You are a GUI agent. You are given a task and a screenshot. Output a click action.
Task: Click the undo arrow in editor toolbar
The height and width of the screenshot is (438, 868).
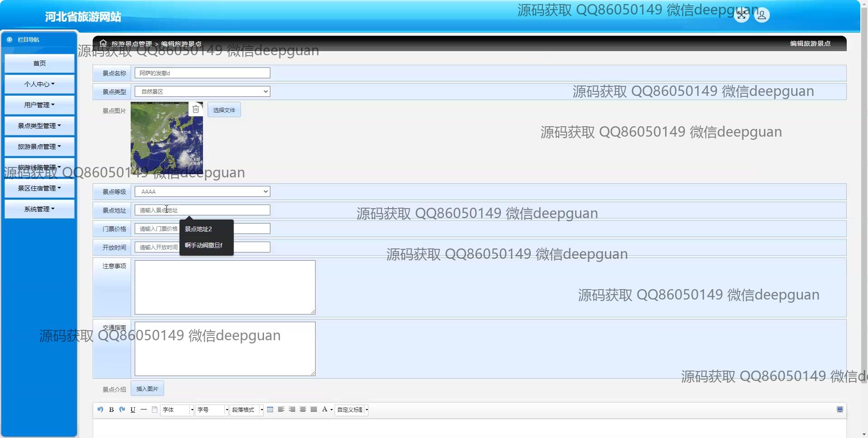pyautogui.click(x=100, y=409)
